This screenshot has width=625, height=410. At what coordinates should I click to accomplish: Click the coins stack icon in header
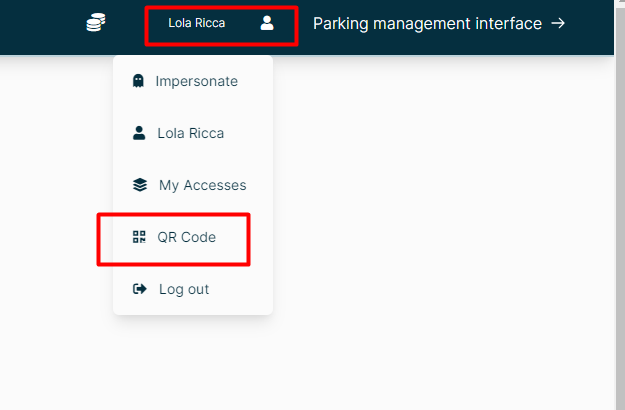click(x=96, y=23)
